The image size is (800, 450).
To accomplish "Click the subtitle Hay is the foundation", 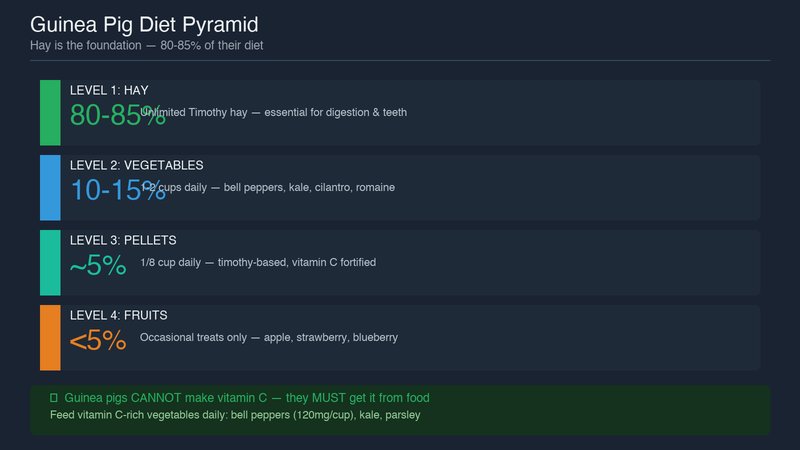I will (x=146, y=45).
